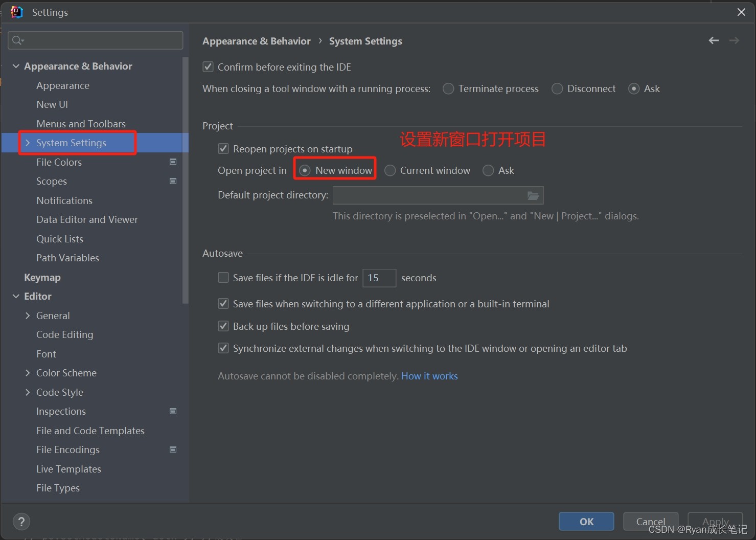Close the Settings dialog with the X
Screen dimensions: 756x540
(x=741, y=12)
